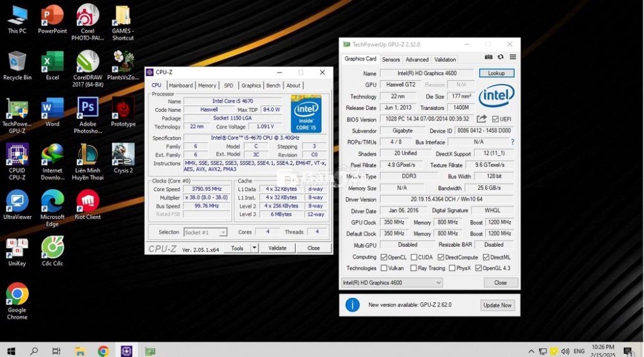Click the Tools button in CPU-Z

(x=237, y=248)
